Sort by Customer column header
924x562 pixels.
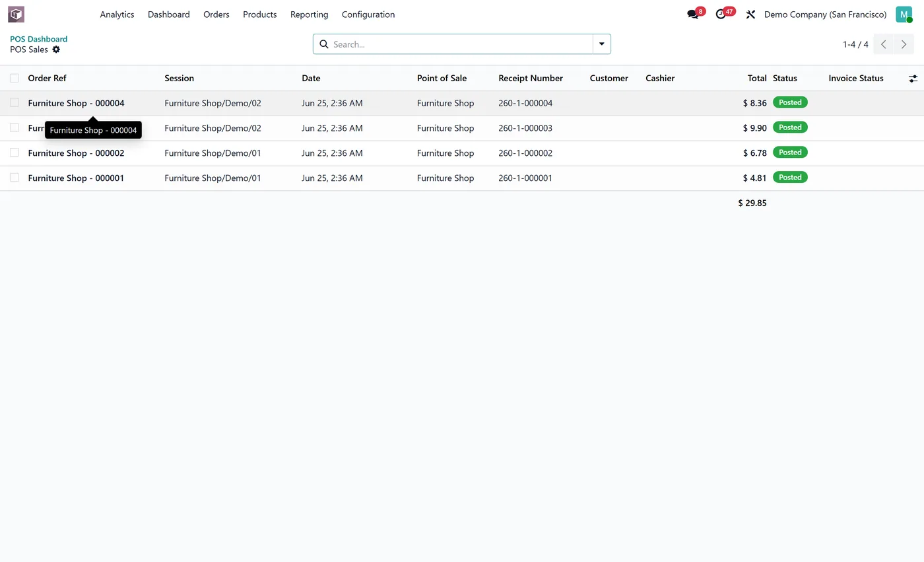point(609,78)
